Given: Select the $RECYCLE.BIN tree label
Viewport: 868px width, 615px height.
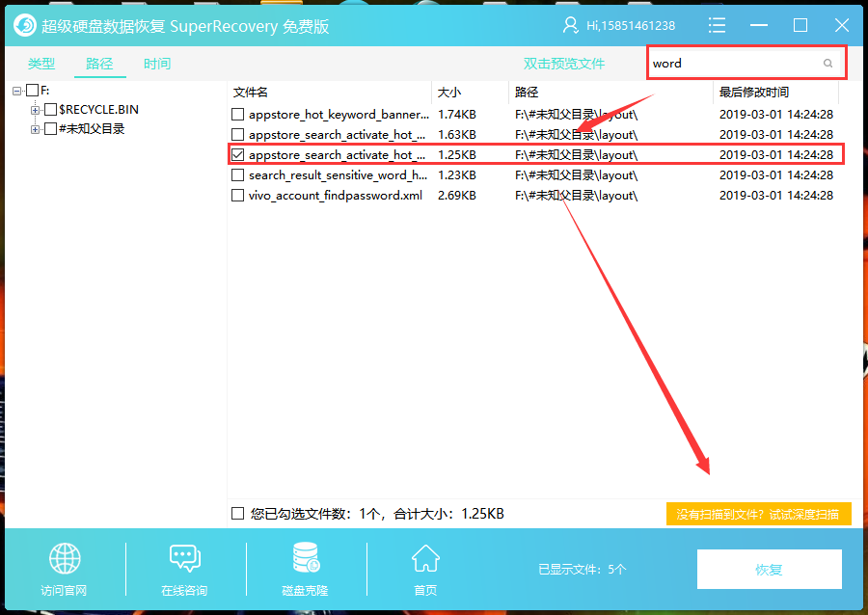Looking at the screenshot, I should click(x=98, y=110).
